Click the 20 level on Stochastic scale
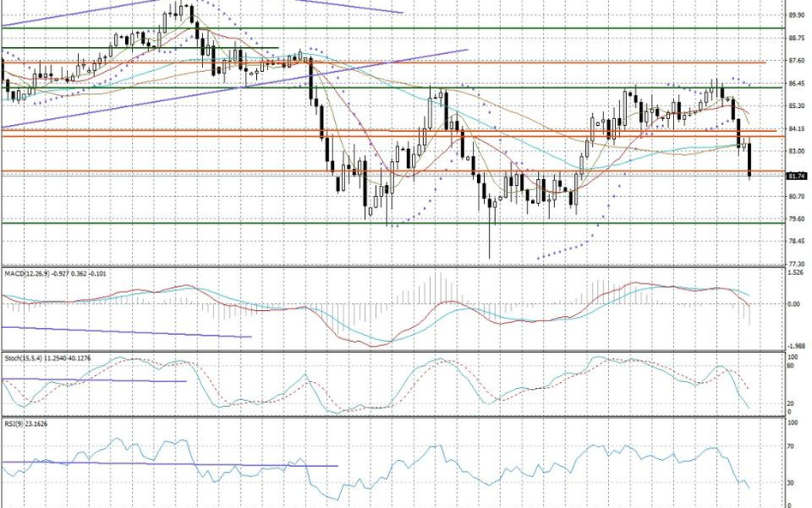The image size is (812, 508). coord(791,403)
